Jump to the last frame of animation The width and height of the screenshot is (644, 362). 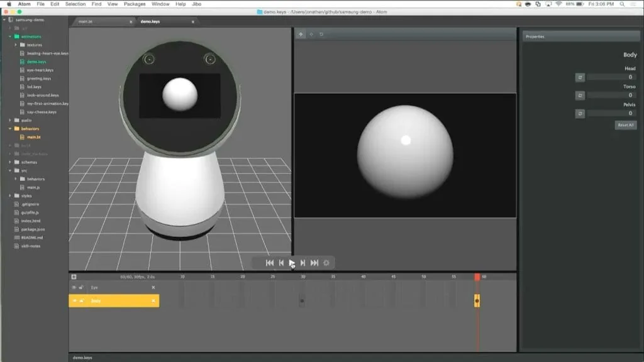pyautogui.click(x=314, y=263)
